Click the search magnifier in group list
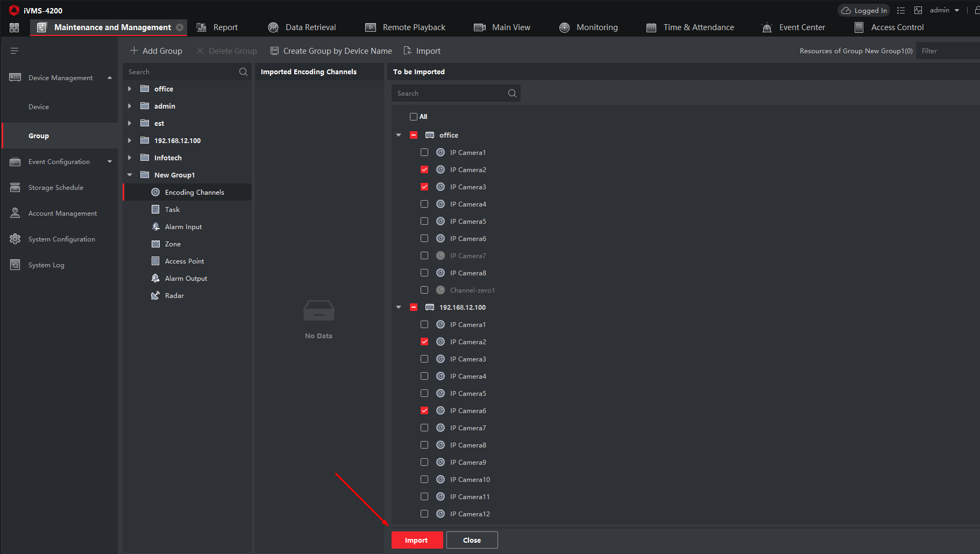The height and width of the screenshot is (554, 980). click(x=243, y=72)
